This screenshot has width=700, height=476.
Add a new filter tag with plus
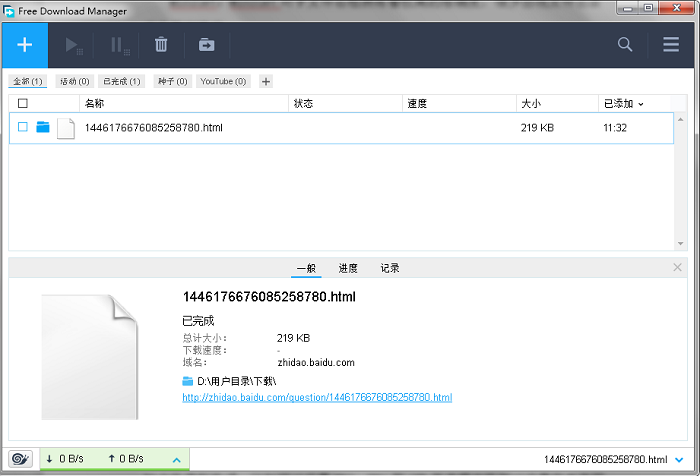pos(266,82)
